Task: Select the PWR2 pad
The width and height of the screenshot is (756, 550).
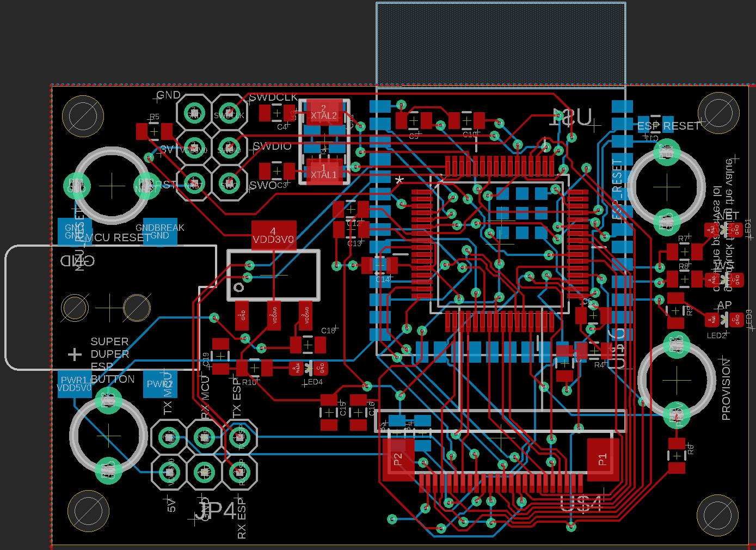Action: tap(160, 384)
